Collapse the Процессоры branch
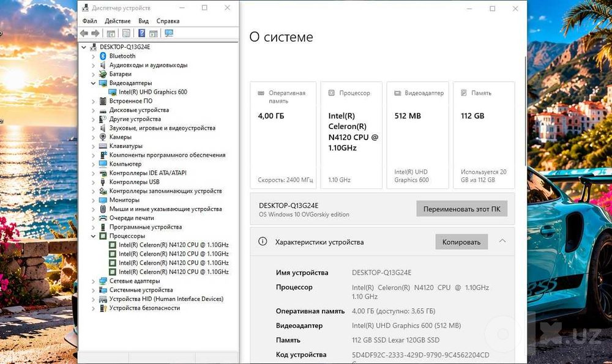Viewport: 612px width, 364px height. point(93,236)
